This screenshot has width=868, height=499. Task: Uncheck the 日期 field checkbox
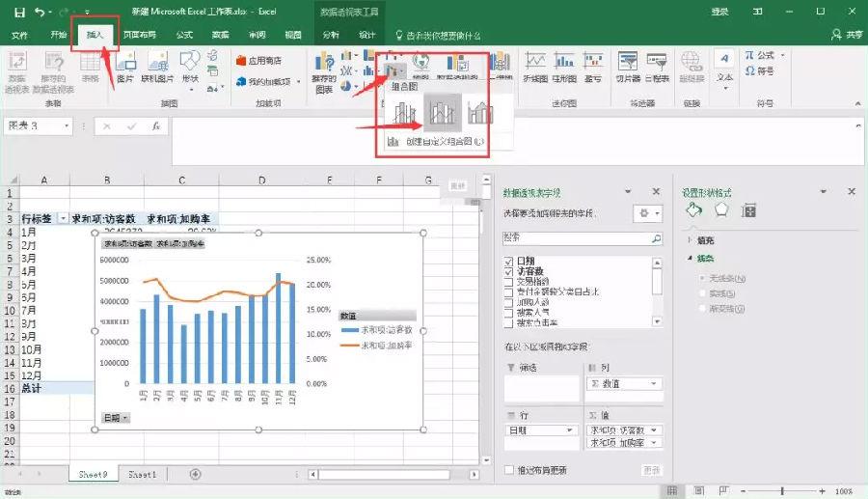(508, 261)
